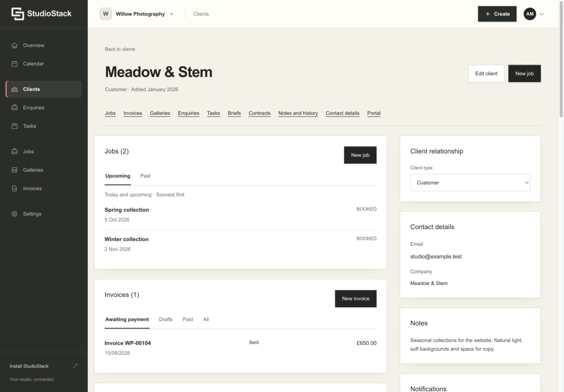Click the Install StudioStack arrow icon
The image size is (564, 392).
coord(75,366)
